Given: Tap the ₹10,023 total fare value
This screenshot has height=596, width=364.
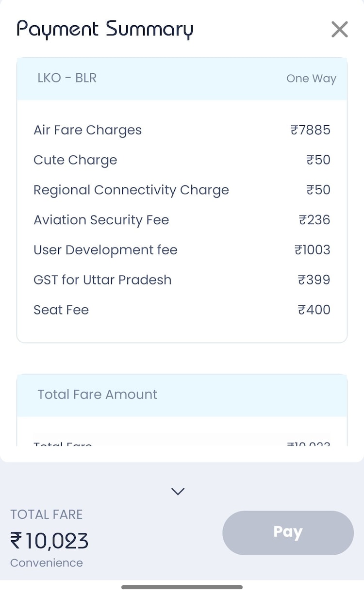Looking at the screenshot, I should 50,541.
